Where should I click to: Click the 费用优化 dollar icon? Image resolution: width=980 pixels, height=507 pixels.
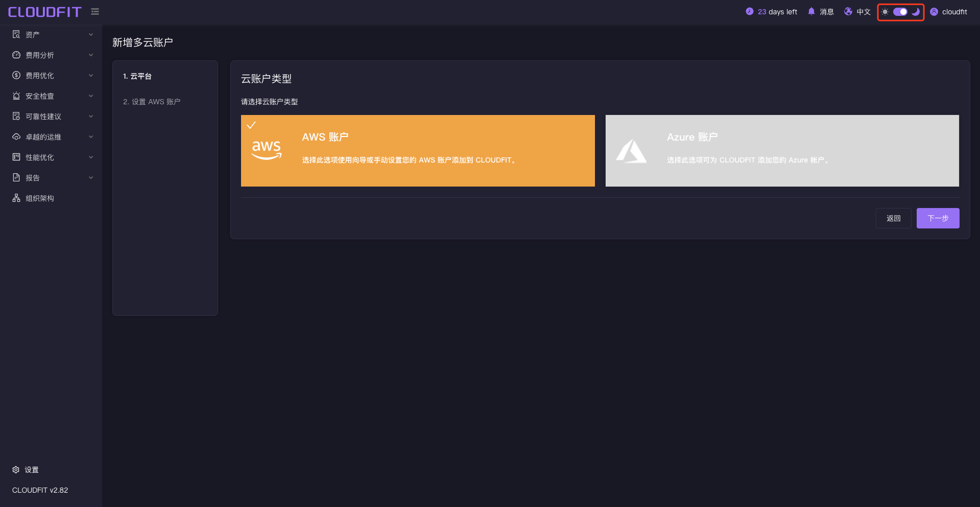click(x=16, y=75)
